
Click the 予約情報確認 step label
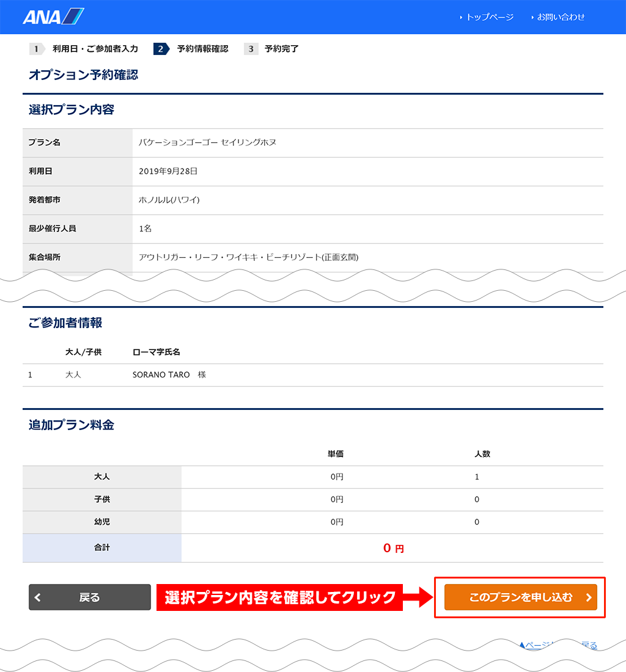(x=202, y=49)
